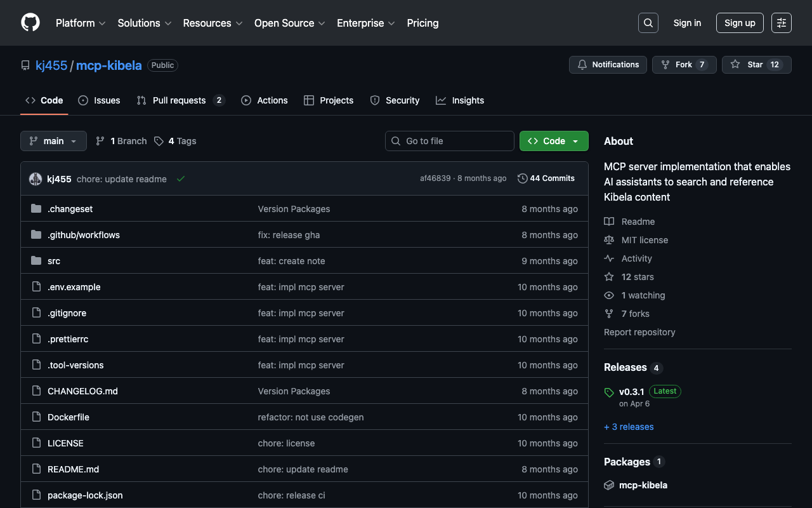Open the README.md file
812x508 pixels.
[x=73, y=469]
